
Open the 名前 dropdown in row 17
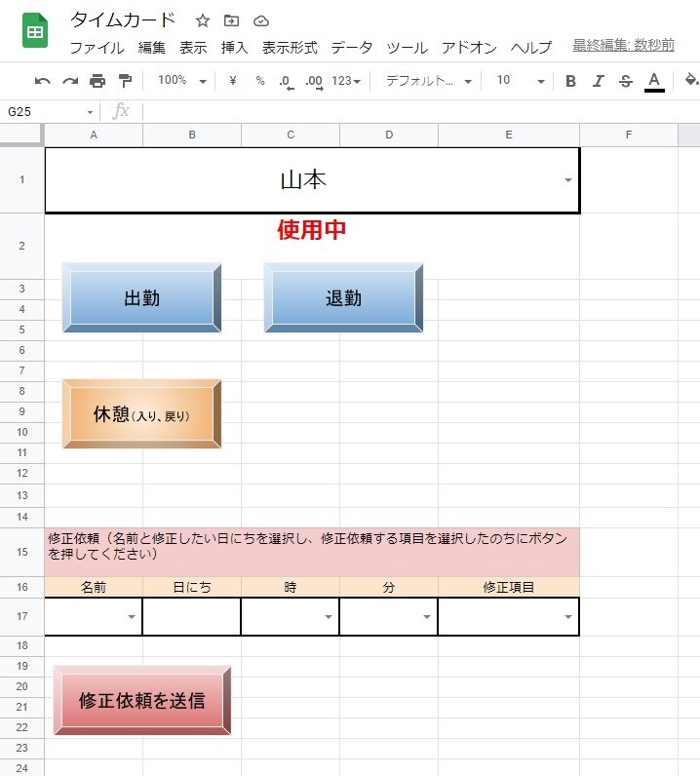tap(132, 617)
